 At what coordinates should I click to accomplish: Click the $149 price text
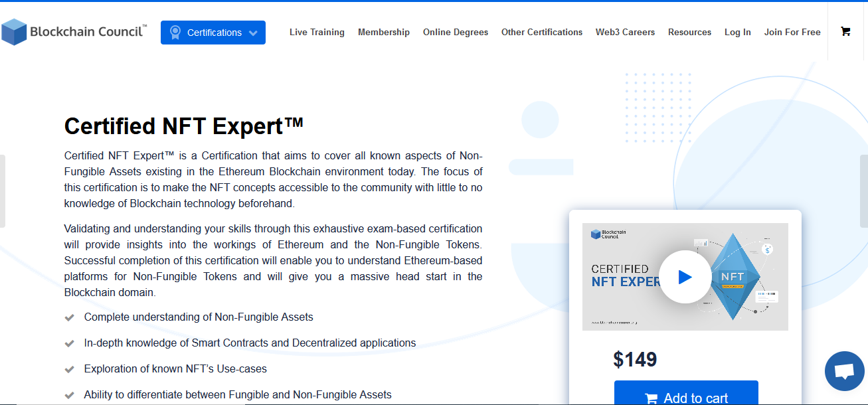pos(635,359)
